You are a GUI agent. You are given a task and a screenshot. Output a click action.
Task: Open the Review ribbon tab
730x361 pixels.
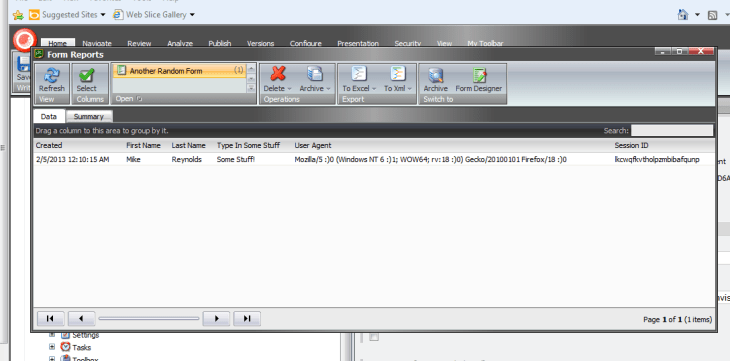[x=139, y=43]
